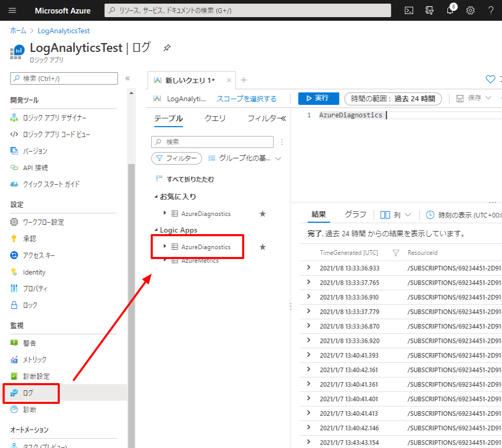This screenshot has height=448, width=502.
Task: Switch to the クエリ tab
Action: [x=215, y=118]
